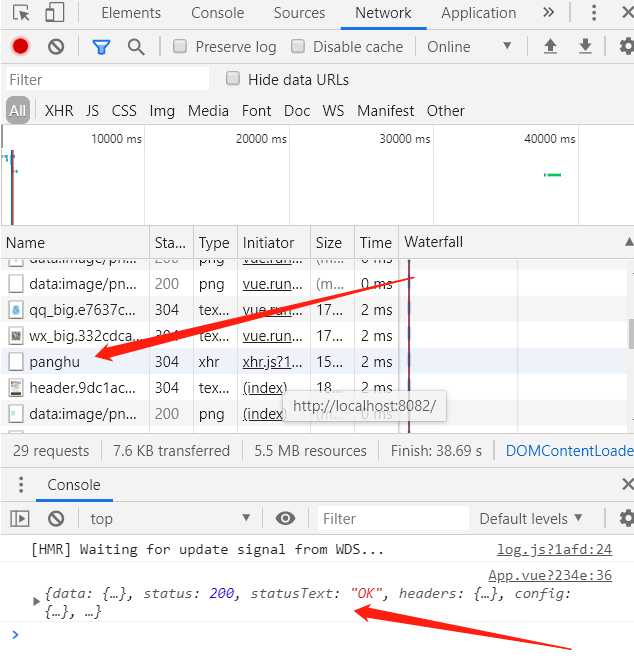The image size is (634, 663).
Task: Focus the network Filter input field
Action: [107, 79]
